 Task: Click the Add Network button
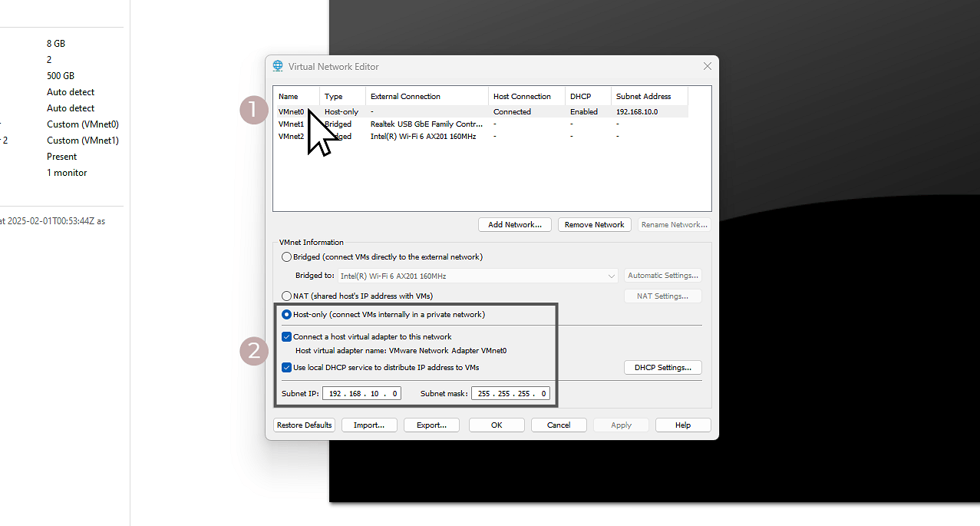[x=515, y=225]
